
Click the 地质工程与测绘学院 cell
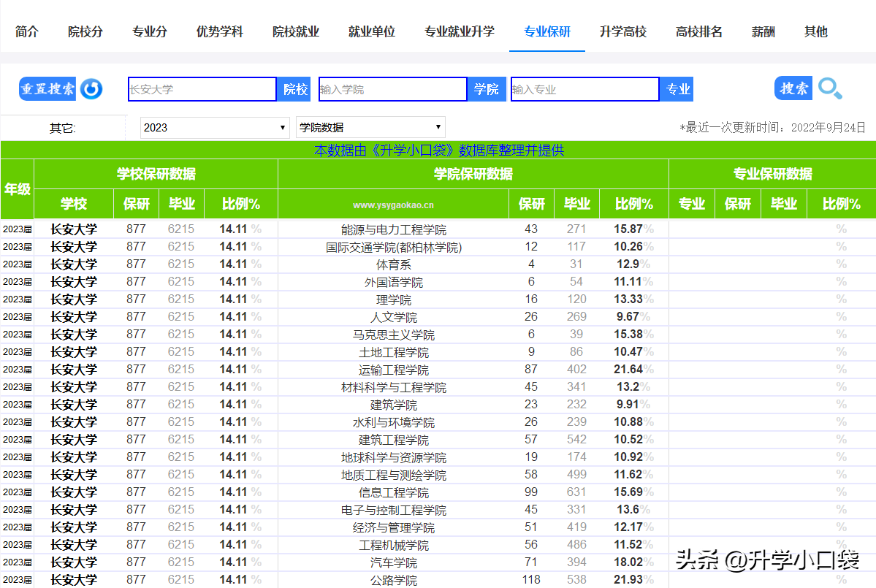393,475
